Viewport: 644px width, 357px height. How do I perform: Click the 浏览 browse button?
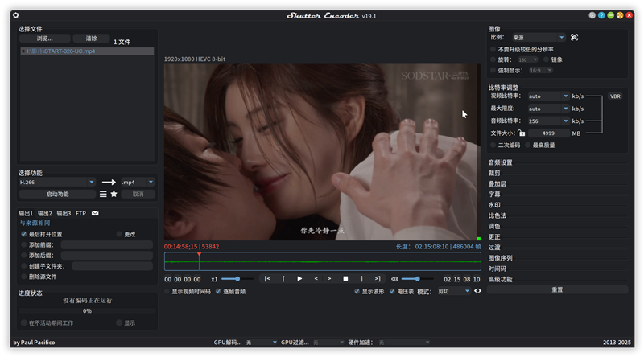tap(45, 39)
